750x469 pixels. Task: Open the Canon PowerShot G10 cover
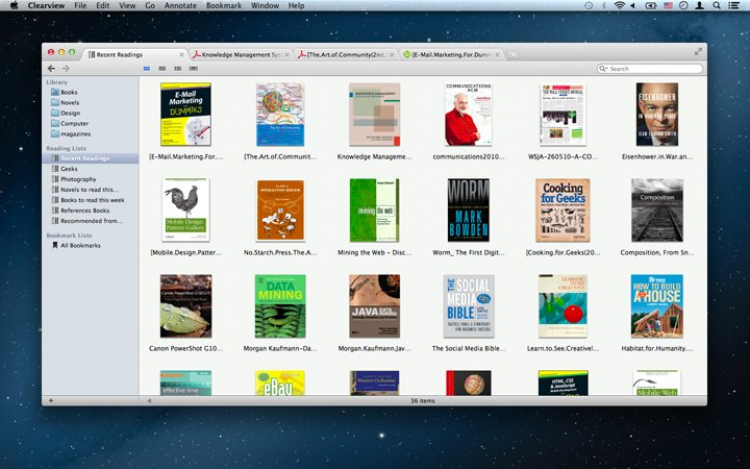click(186, 306)
